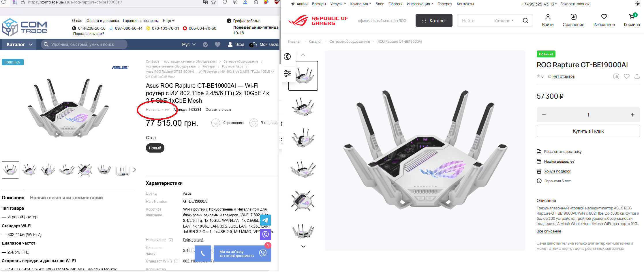The height and width of the screenshot is (274, 644).
Task: Click Купить в 1 клик button
Action: pos(588,131)
